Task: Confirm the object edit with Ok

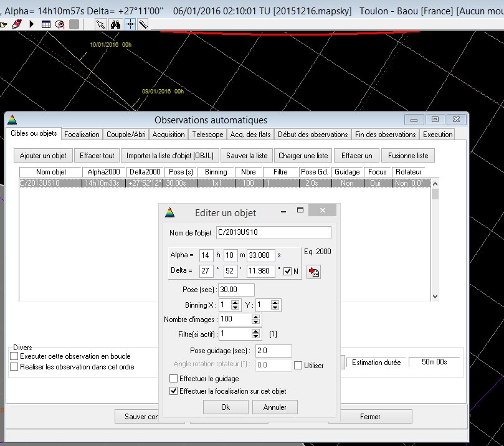Action: pos(226,407)
